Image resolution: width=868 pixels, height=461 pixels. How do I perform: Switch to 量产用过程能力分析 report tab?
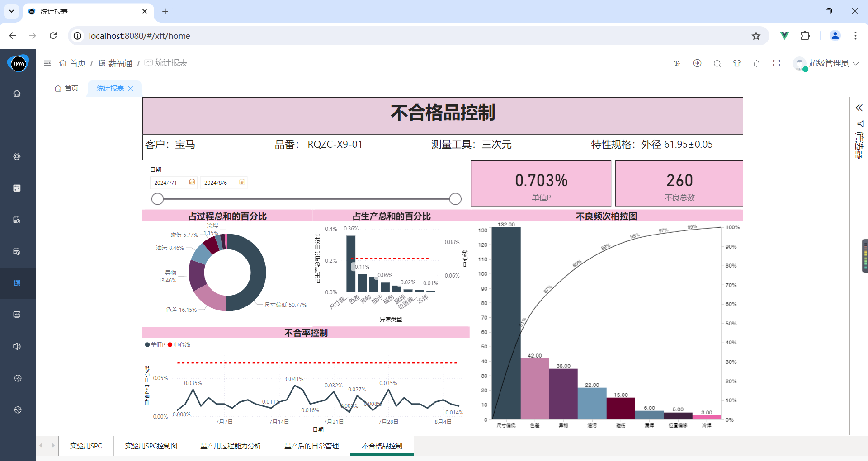click(231, 446)
